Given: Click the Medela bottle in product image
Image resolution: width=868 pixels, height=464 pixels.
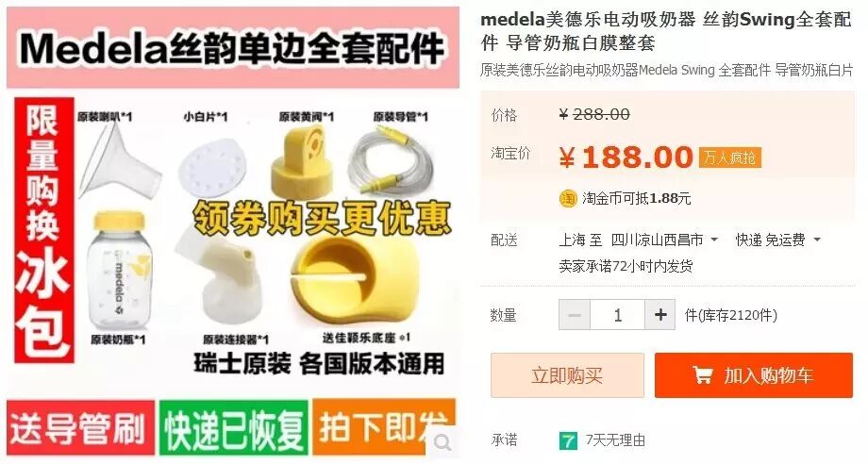Looking at the screenshot, I should coord(119,270).
